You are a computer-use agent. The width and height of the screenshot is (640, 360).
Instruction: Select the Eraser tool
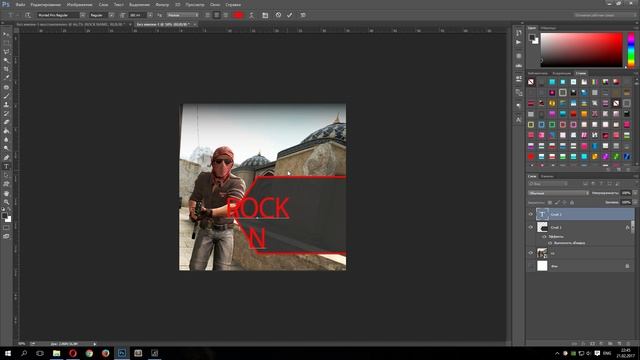(x=6, y=122)
